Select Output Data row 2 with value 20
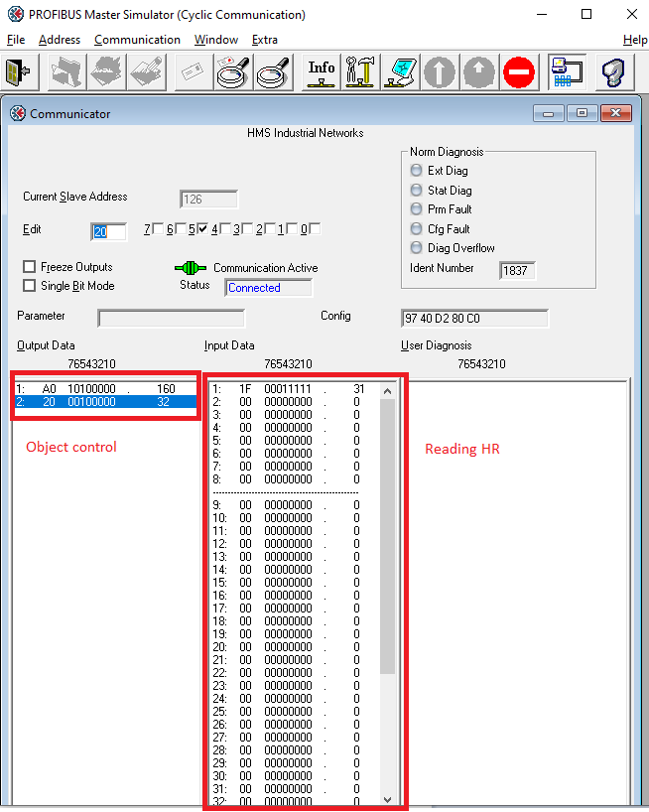This screenshot has width=649, height=812. coord(105,401)
